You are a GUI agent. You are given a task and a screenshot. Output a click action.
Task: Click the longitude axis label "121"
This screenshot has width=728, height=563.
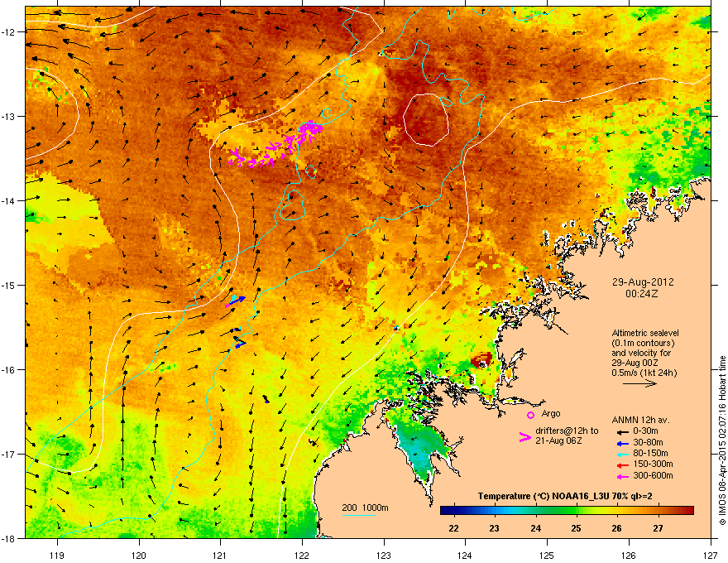(220, 556)
